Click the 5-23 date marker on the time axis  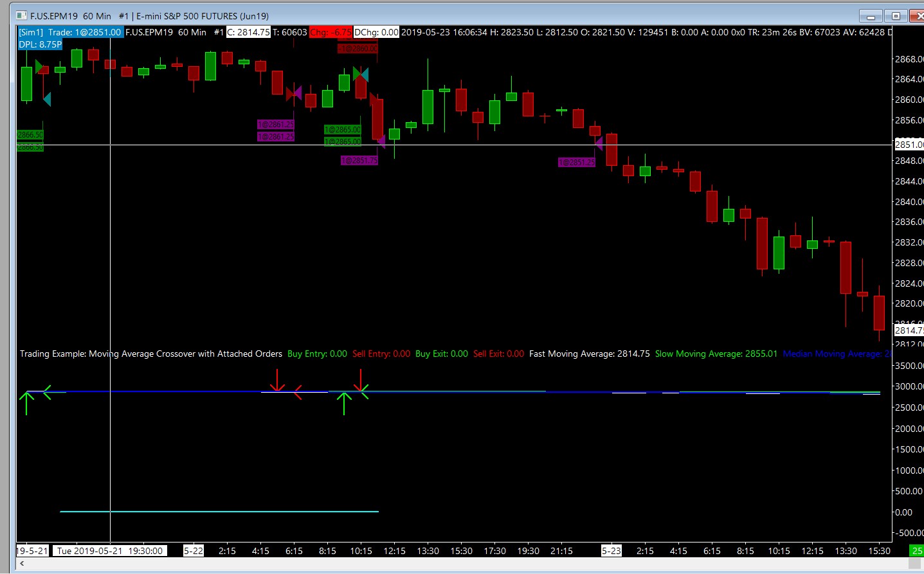[x=611, y=551]
